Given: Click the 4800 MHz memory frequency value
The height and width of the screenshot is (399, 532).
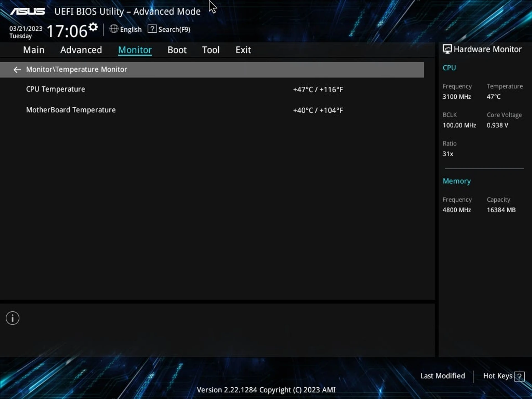Looking at the screenshot, I should [457, 210].
